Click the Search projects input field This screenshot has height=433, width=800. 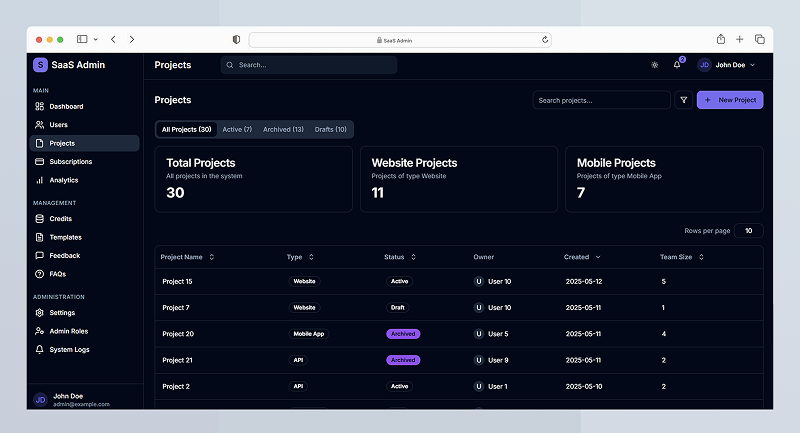[x=601, y=100]
